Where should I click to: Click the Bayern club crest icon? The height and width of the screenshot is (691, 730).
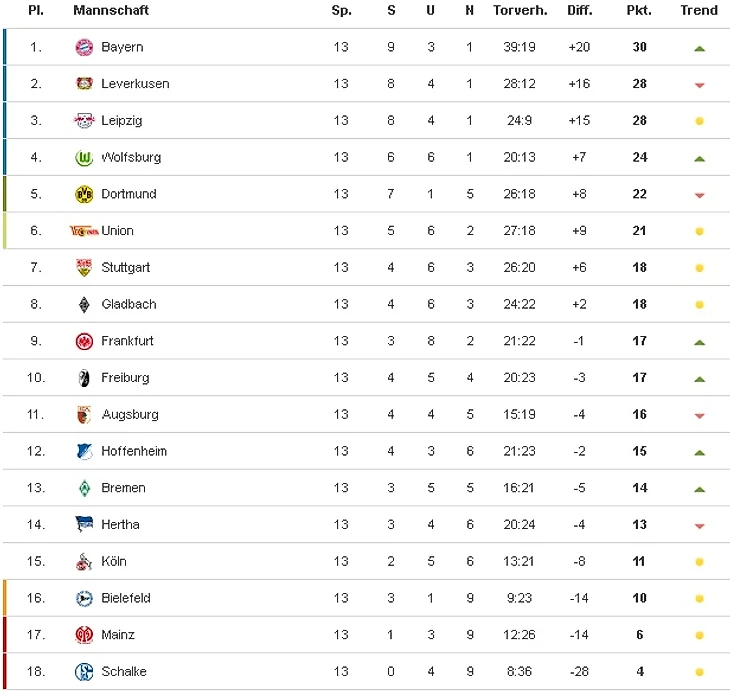84,47
